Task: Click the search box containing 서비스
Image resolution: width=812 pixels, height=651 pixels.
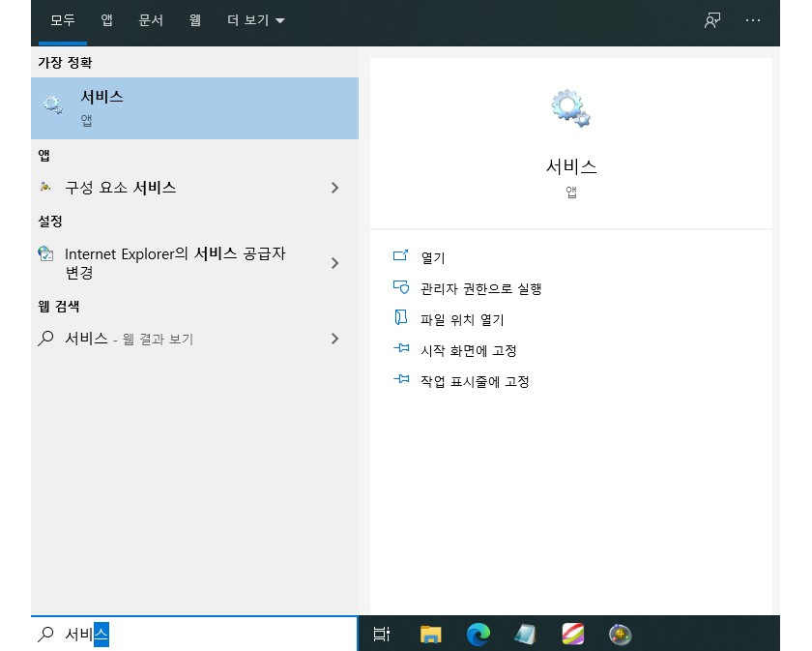Action: (x=194, y=634)
